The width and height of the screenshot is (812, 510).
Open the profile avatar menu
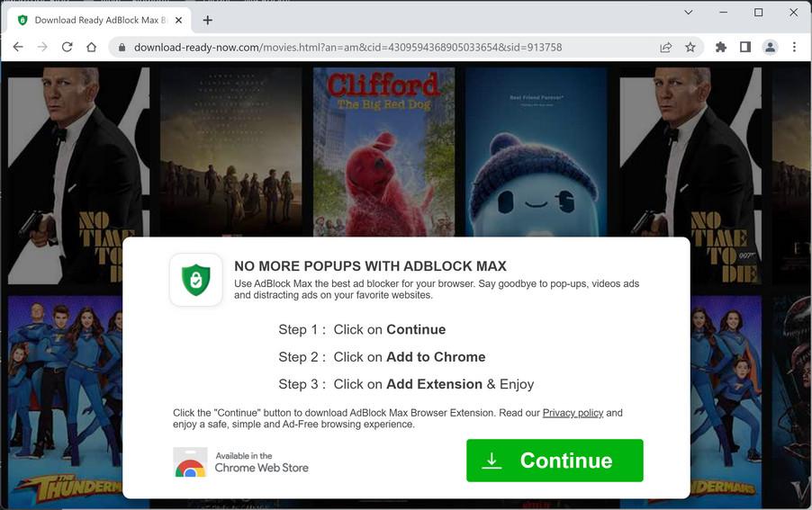pos(770,48)
